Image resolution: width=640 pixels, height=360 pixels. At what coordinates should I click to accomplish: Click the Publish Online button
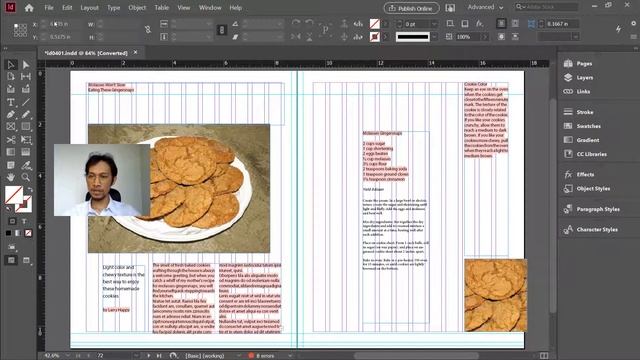tap(411, 8)
